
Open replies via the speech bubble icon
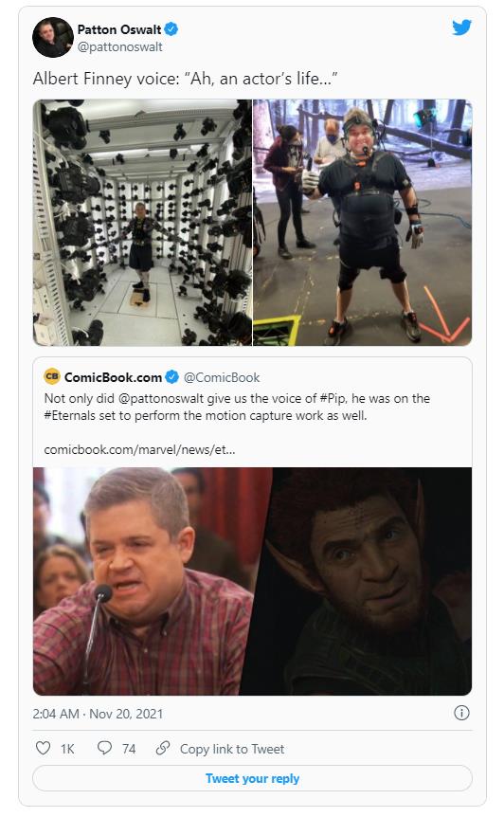pyautogui.click(x=104, y=748)
